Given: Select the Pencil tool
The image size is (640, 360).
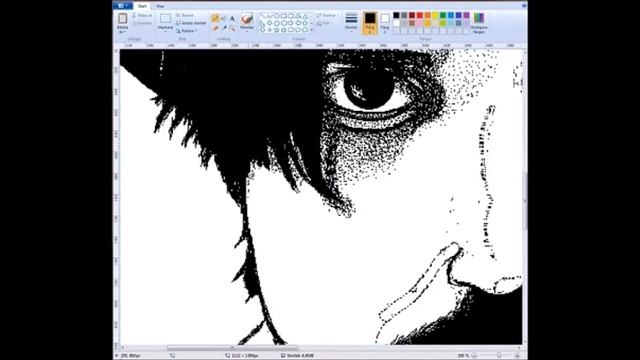Looking at the screenshot, I should coord(216,18).
